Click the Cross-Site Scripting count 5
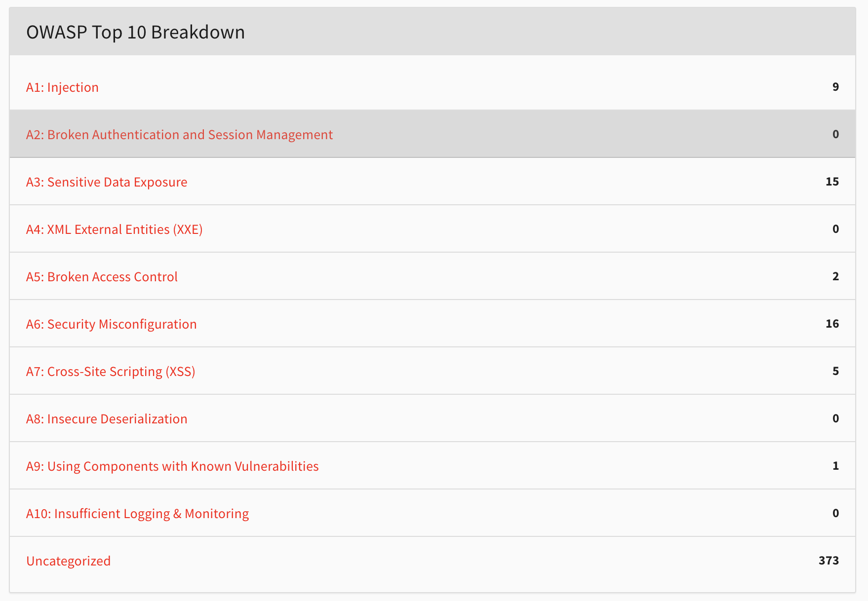This screenshot has height=601, width=868. [835, 371]
